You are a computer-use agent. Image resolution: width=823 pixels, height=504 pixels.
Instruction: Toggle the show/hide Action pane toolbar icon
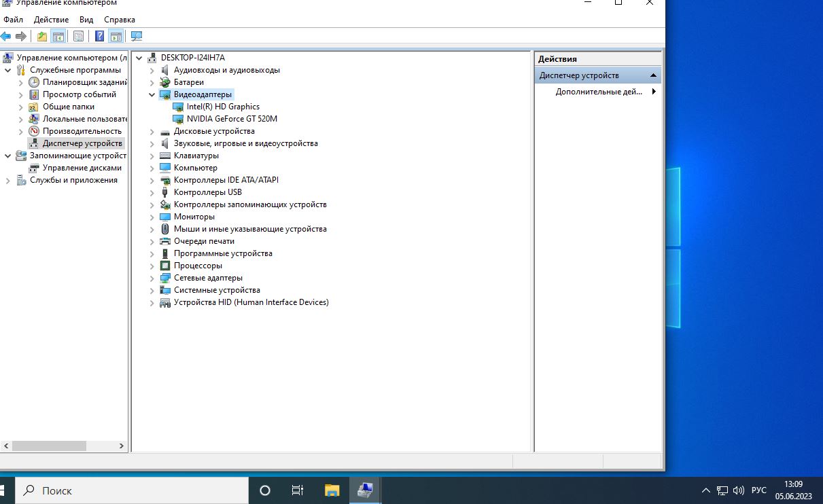[116, 36]
